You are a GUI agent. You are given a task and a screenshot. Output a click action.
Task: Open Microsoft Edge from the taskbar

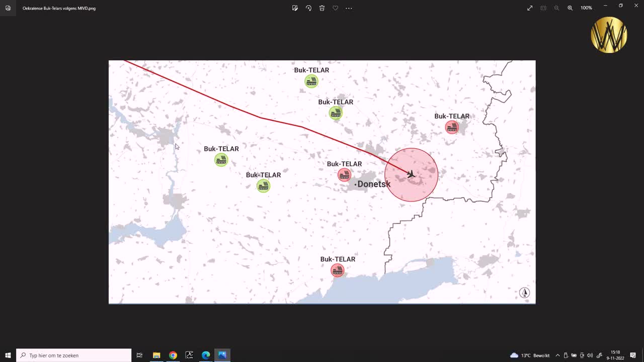pos(206,355)
